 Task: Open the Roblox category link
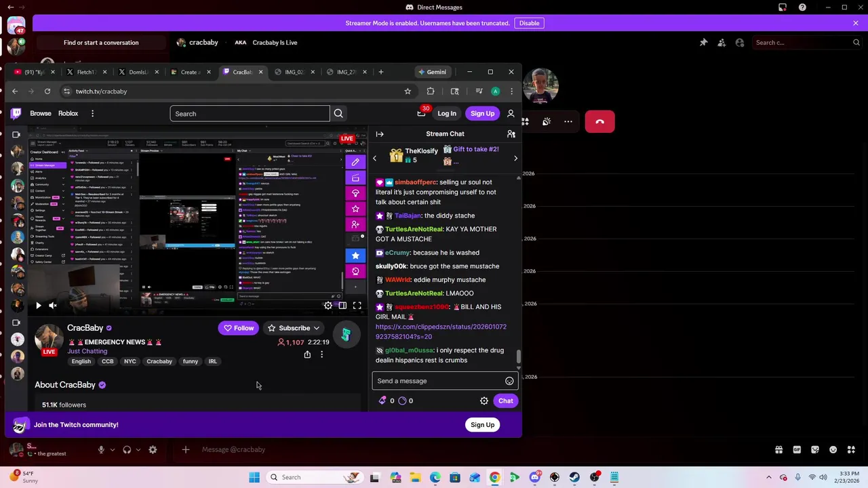(68, 114)
